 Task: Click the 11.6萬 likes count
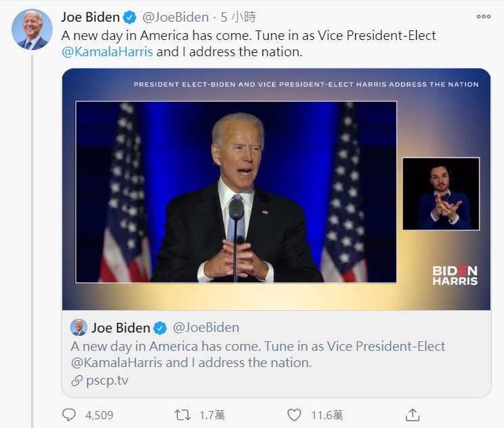pyautogui.click(x=327, y=415)
